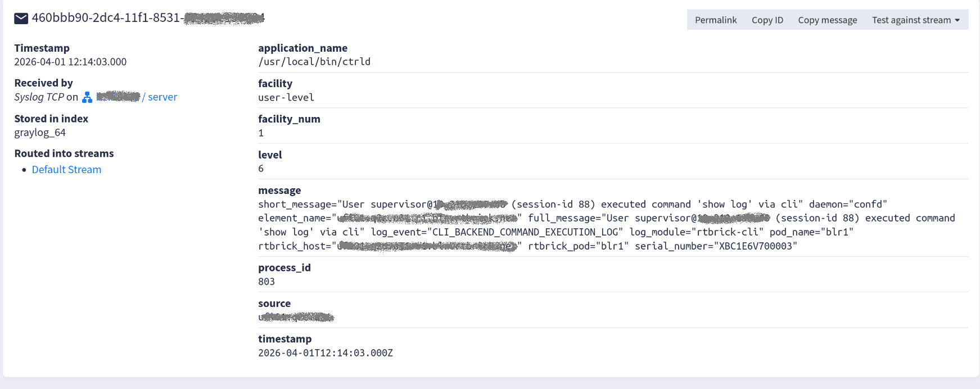Click the facility_num field label
Image resolution: width=980 pixels, height=389 pixels.
289,119
